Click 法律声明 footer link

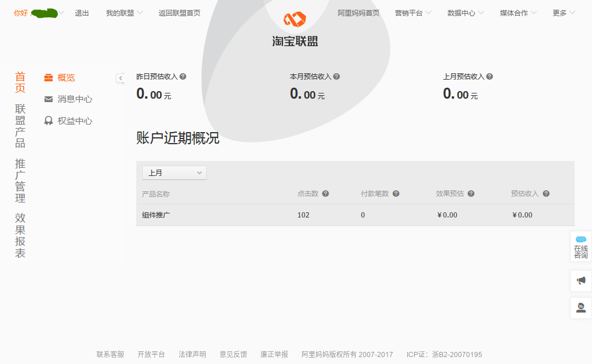tap(192, 354)
